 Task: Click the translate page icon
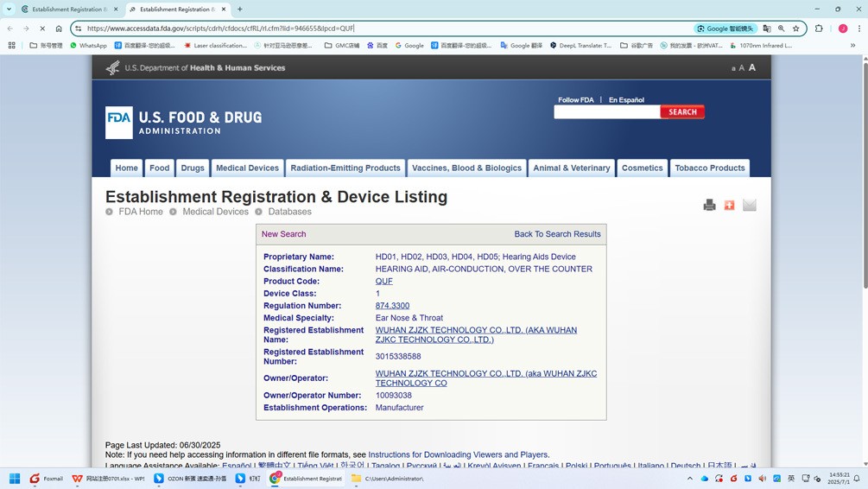click(767, 29)
